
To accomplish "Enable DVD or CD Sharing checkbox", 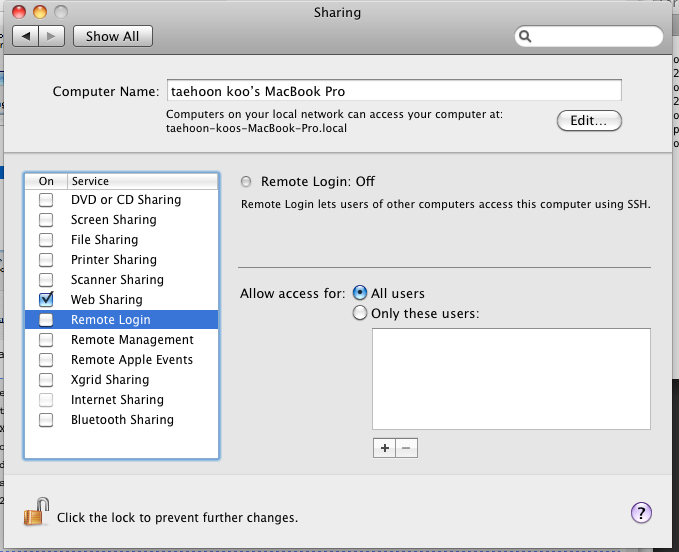I will point(46,200).
